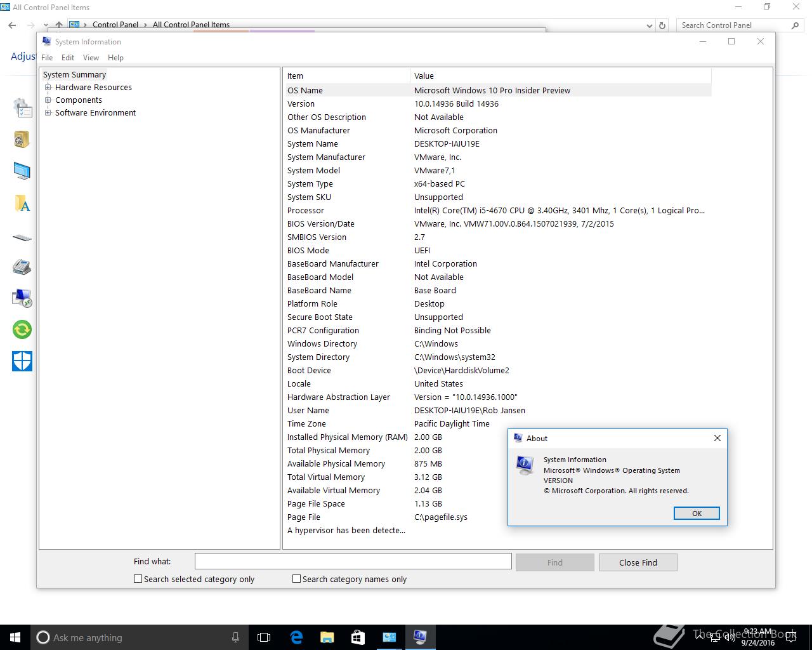812x650 pixels.
Task: Click the About dialog title bar icon
Action: click(x=518, y=438)
